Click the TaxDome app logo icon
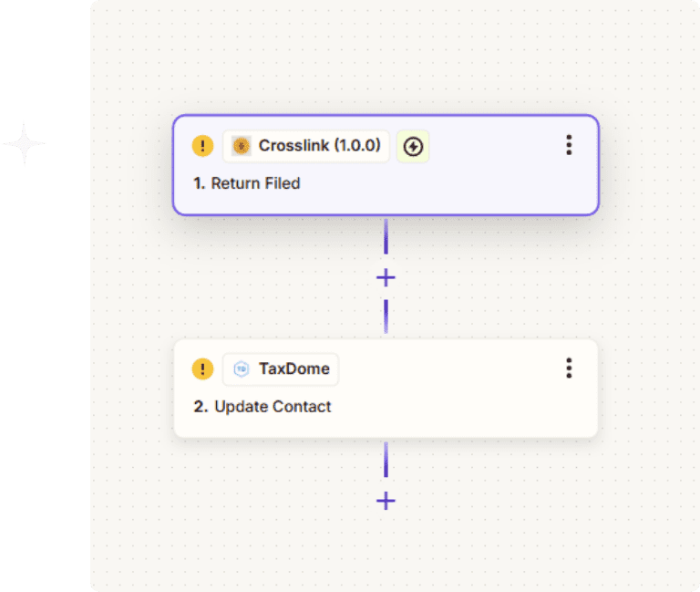This screenshot has height=592, width=700. (242, 369)
